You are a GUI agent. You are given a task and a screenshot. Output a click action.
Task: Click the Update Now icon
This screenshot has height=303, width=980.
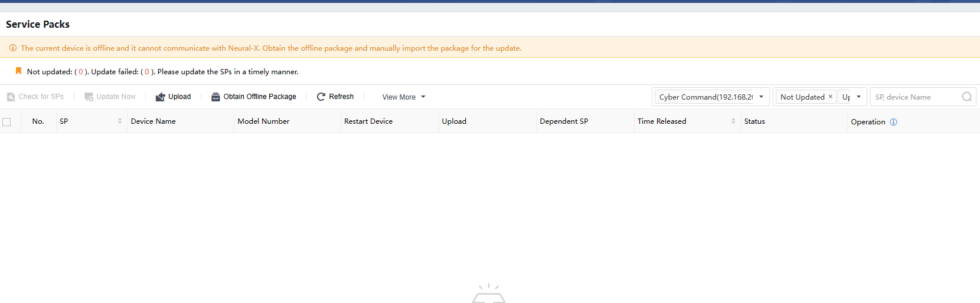point(89,97)
